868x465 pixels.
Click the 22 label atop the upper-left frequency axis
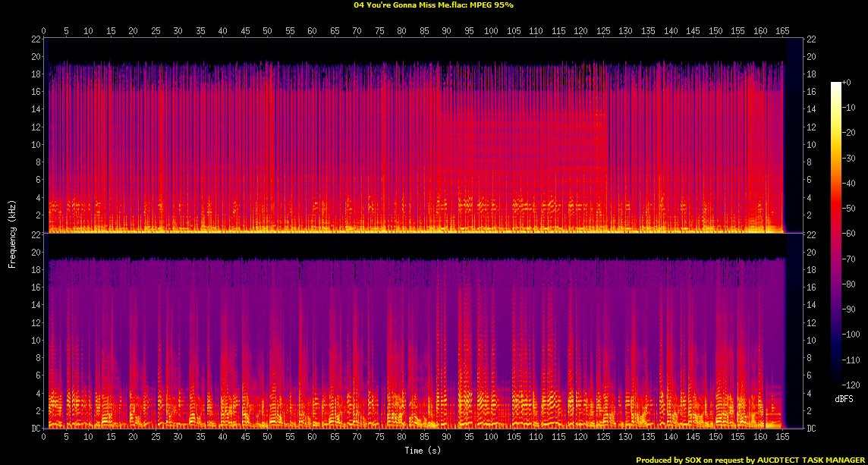(35, 39)
